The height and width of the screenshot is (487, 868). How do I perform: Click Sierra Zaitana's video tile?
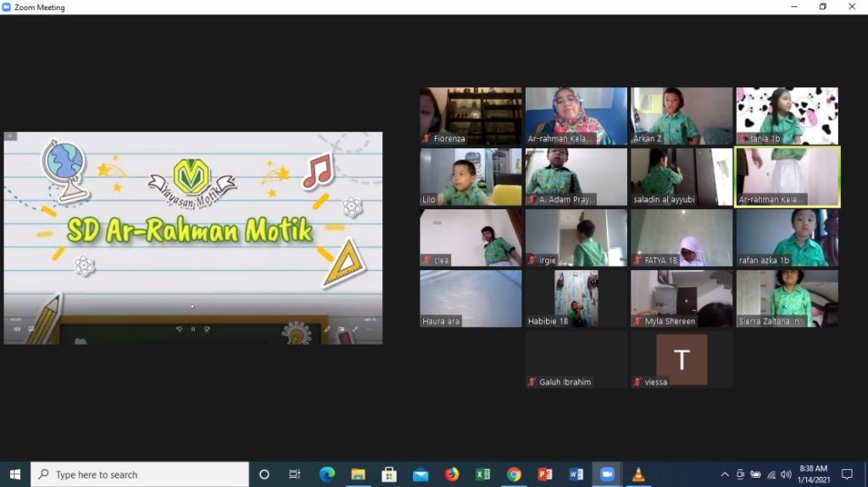tap(787, 299)
